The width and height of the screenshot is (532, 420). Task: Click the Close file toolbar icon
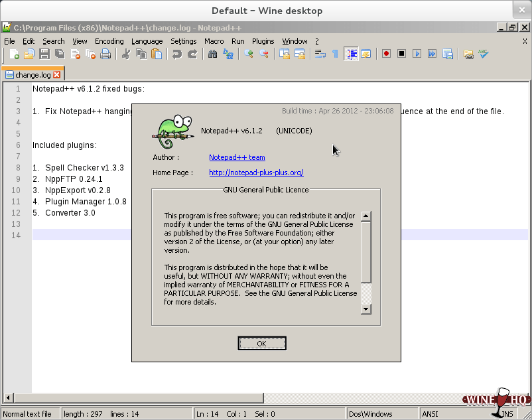(76, 54)
